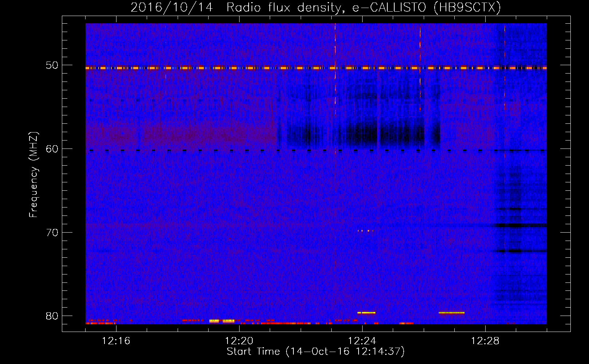
Task: Click the 12:24 time tick label
Action: (x=362, y=341)
